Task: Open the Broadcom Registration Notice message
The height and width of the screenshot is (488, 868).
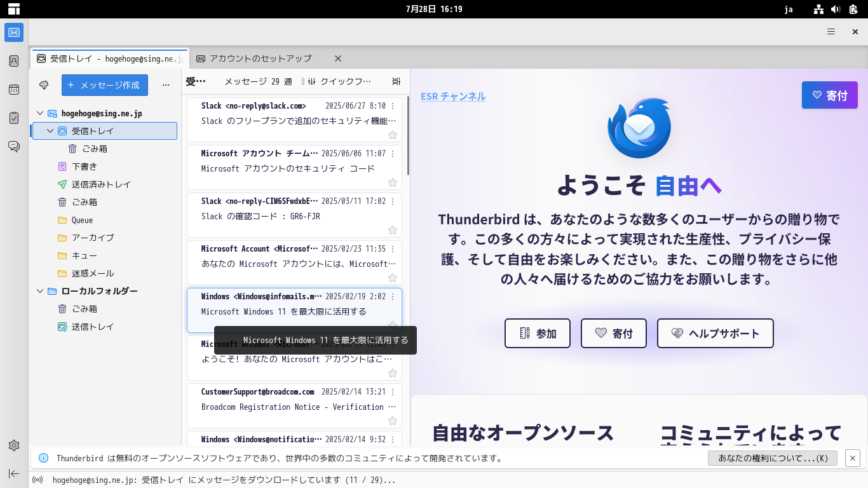Action: pyautogui.click(x=294, y=405)
